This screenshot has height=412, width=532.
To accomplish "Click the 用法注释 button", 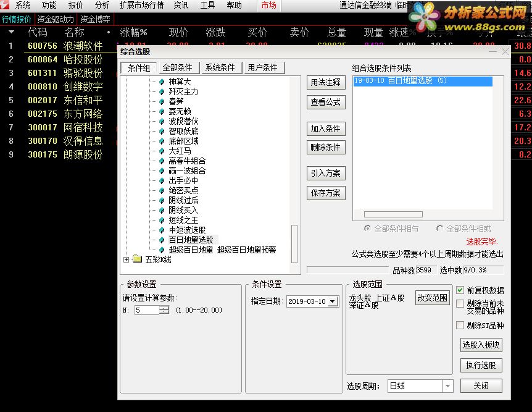I will [326, 82].
